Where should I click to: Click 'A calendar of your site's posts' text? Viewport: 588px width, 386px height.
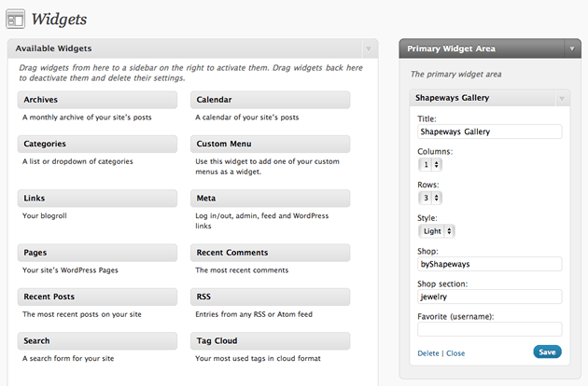tap(247, 117)
